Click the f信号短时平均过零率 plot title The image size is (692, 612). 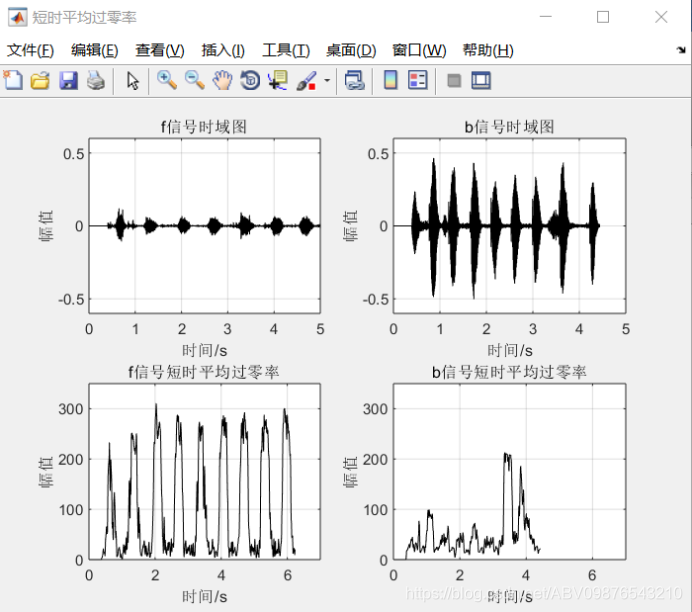204,372
